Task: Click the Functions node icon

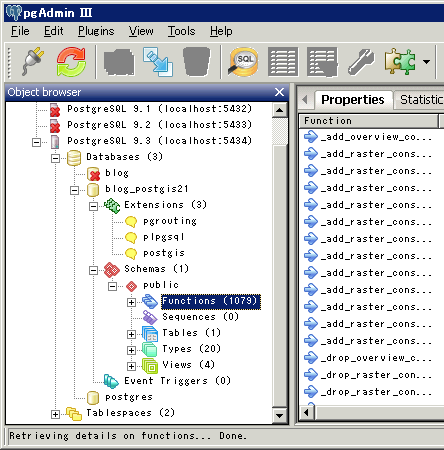Action: 150,302
